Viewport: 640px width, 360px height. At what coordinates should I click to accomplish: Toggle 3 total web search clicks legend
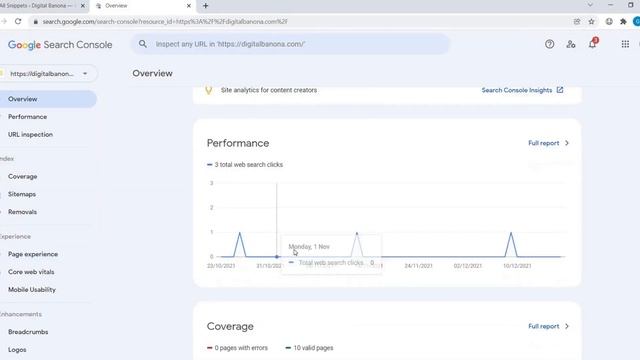click(245, 164)
